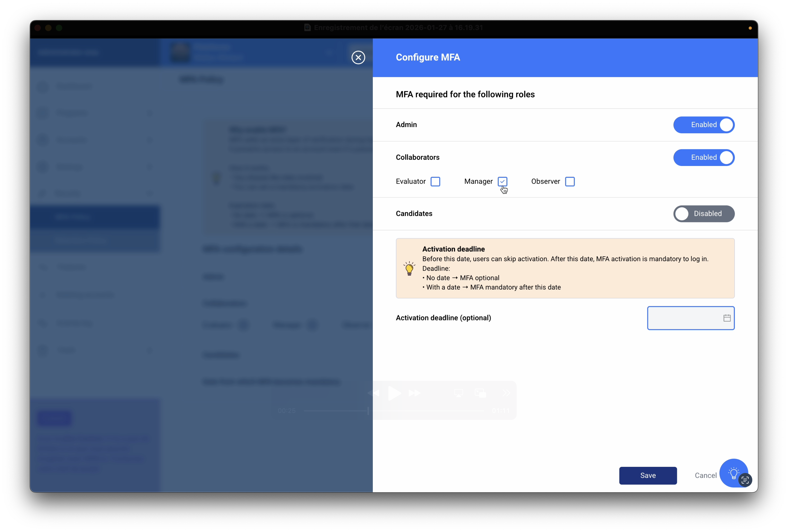Click the rewind playback icon
Image resolution: width=788 pixels, height=532 pixels.
click(x=374, y=393)
